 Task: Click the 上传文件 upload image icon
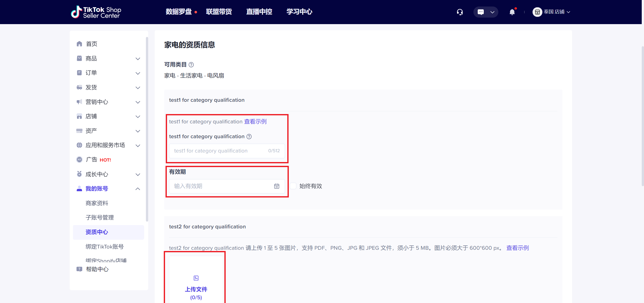pyautogui.click(x=196, y=278)
